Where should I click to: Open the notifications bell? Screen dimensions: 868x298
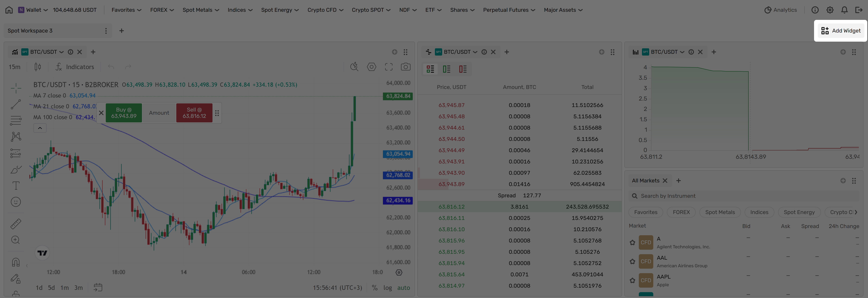point(844,10)
